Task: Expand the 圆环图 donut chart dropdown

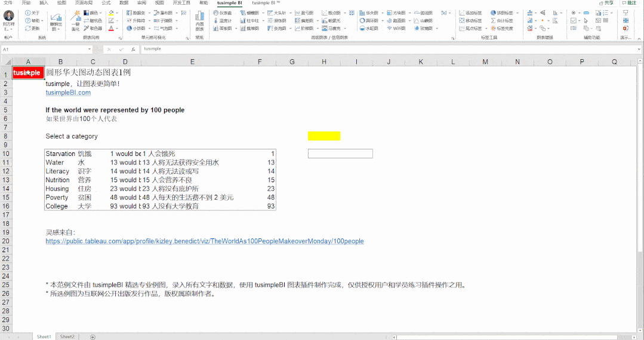Action: coord(383,20)
